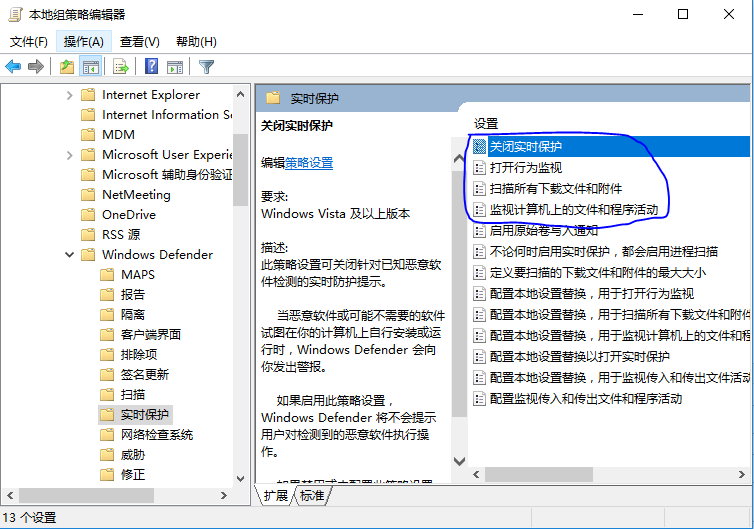Click the Filter funnel toolbar icon

coord(206,66)
